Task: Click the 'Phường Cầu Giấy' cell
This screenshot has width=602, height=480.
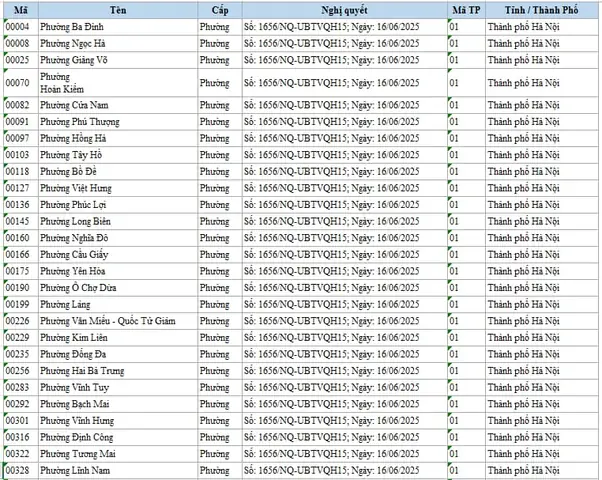Action: (118, 255)
